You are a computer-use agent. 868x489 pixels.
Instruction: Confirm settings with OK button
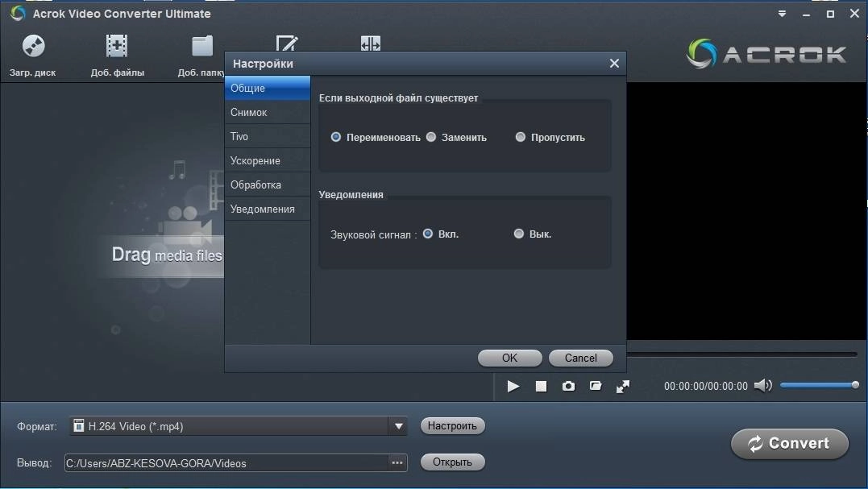tap(510, 358)
